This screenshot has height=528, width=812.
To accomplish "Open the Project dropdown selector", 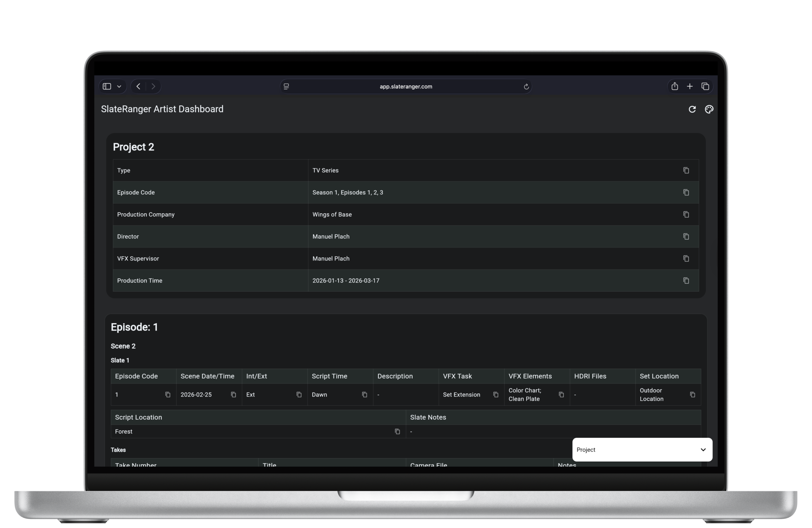I will (642, 450).
